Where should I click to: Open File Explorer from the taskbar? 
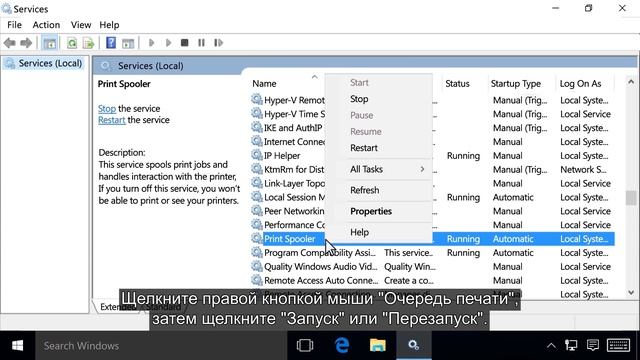tap(378, 346)
